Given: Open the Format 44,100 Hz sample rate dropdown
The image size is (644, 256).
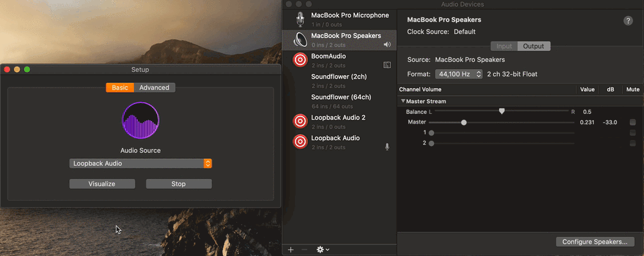Looking at the screenshot, I should [x=459, y=74].
